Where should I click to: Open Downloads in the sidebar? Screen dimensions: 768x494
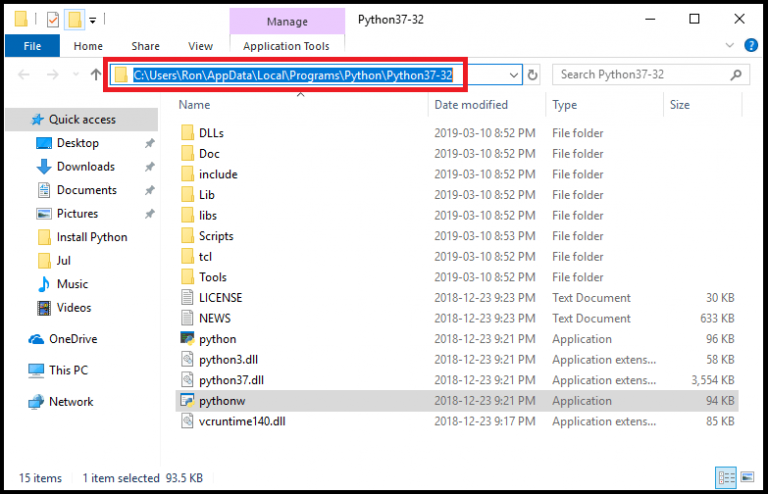tap(85, 166)
